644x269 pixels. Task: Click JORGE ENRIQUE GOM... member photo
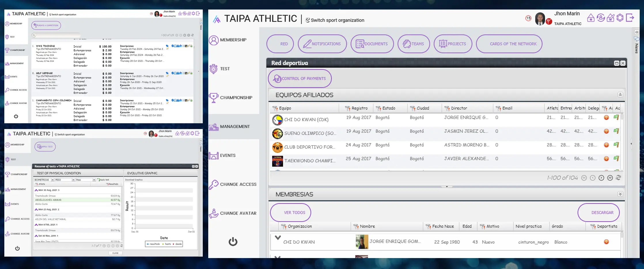362,242
